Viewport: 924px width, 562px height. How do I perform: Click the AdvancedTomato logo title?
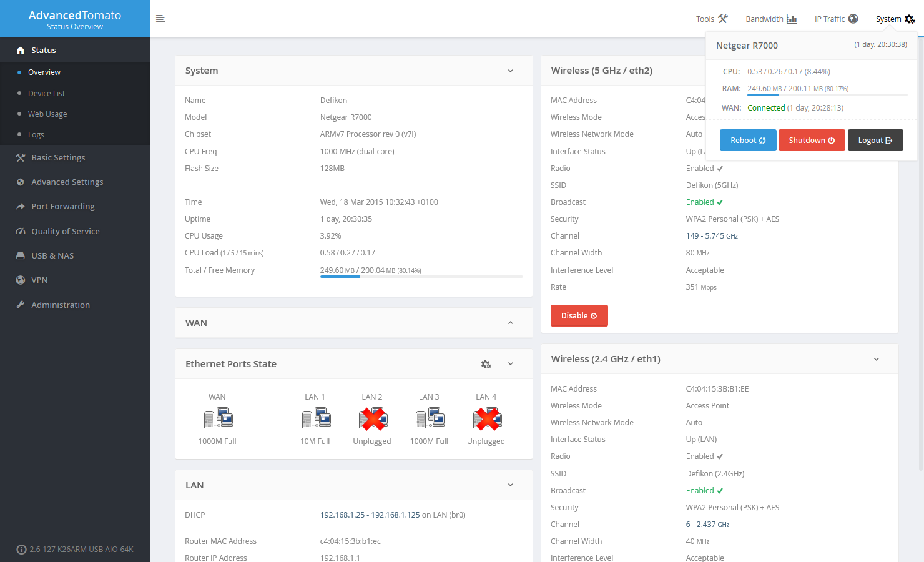[75, 15]
